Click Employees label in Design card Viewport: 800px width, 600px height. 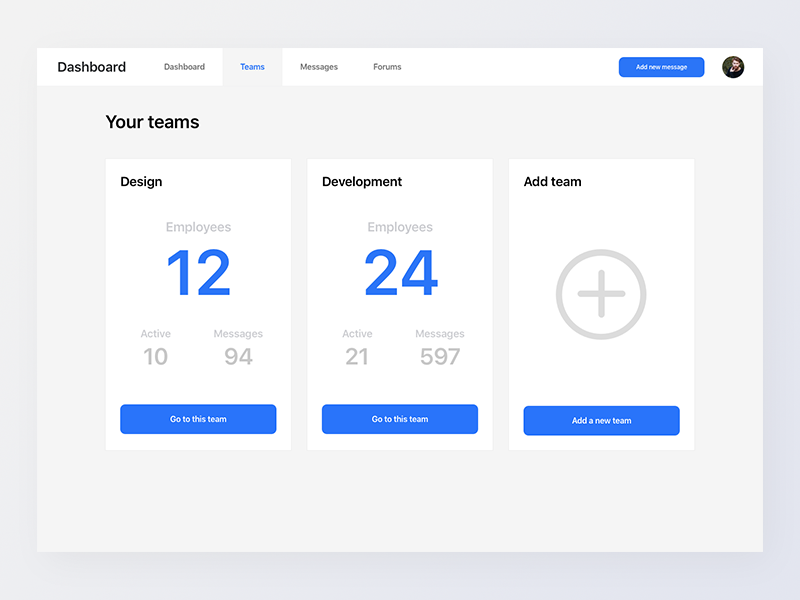point(198,227)
